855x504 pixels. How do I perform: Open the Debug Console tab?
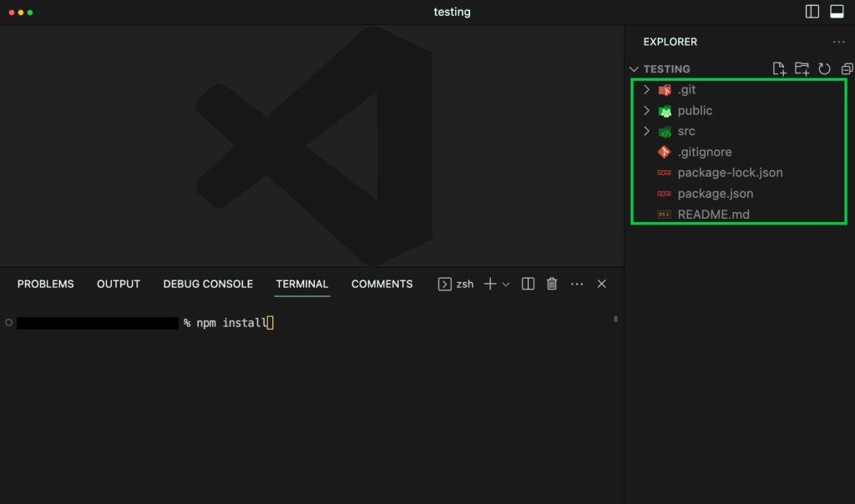[x=208, y=284]
